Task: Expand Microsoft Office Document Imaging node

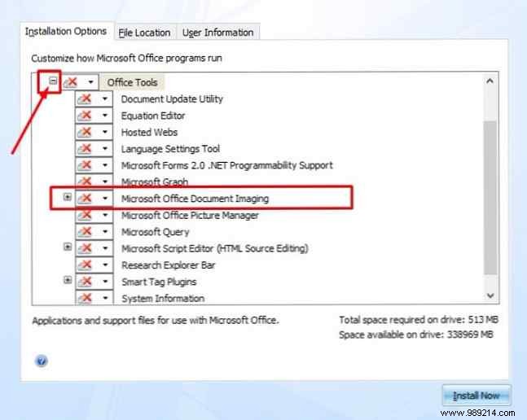Action: click(x=68, y=197)
